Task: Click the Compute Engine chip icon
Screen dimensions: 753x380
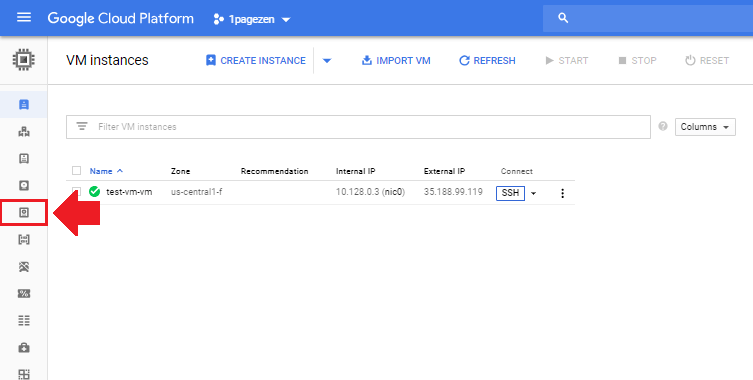Action: (23, 60)
